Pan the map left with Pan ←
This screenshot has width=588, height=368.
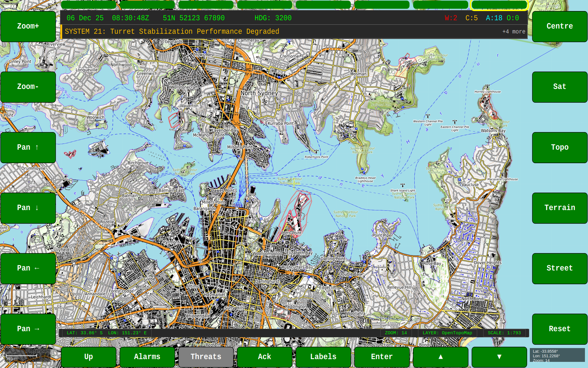[x=28, y=268]
